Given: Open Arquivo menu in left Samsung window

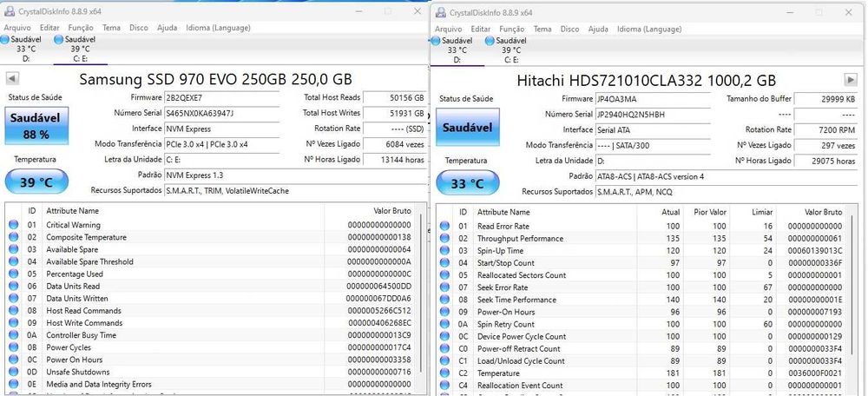Looking at the screenshot, I should coord(17,28).
